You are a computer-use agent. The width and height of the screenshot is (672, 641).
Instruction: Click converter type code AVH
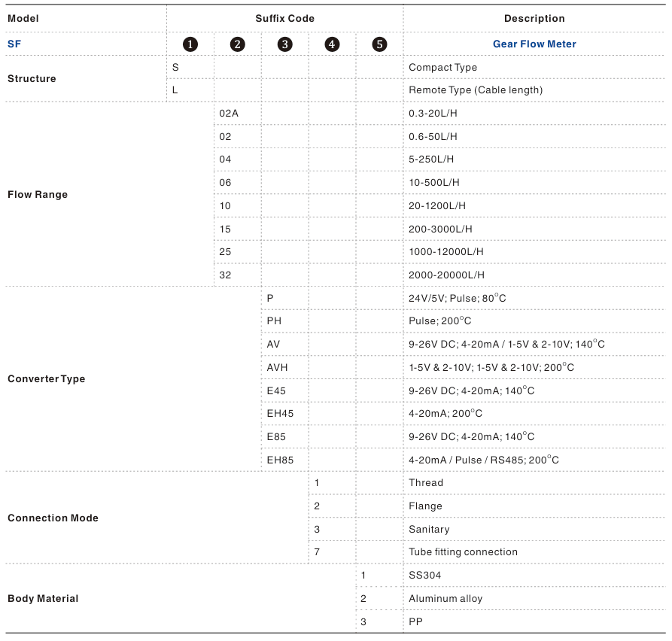click(277, 368)
